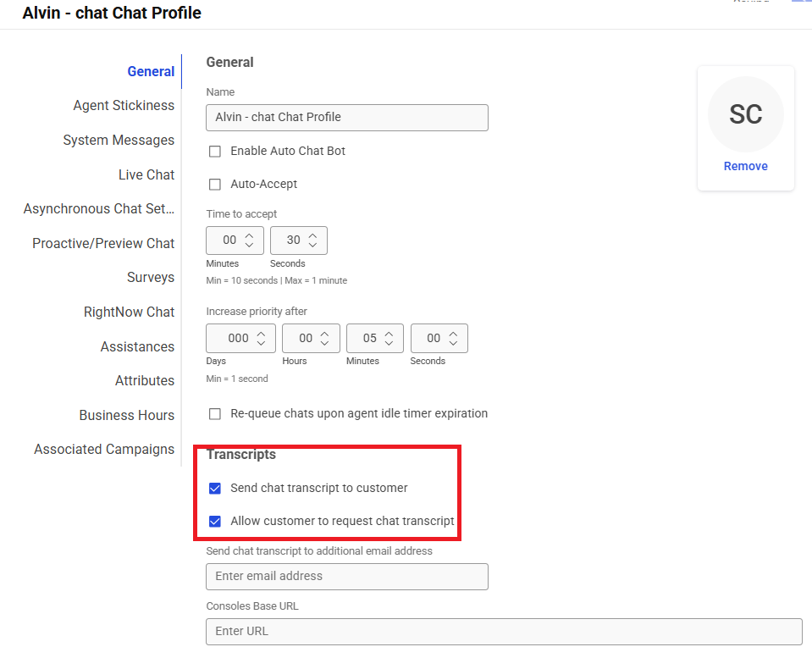The image size is (812, 658).
Task: Decrease priority Minutes value
Action: coord(389,342)
